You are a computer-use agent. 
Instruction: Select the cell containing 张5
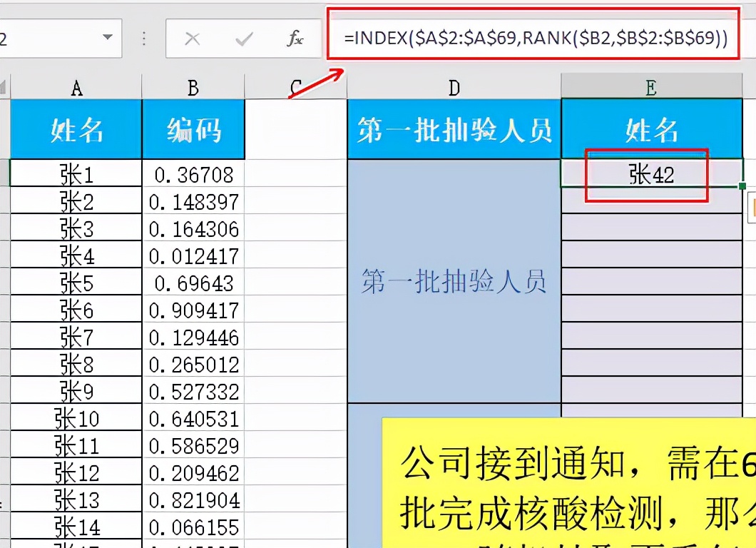(76, 283)
